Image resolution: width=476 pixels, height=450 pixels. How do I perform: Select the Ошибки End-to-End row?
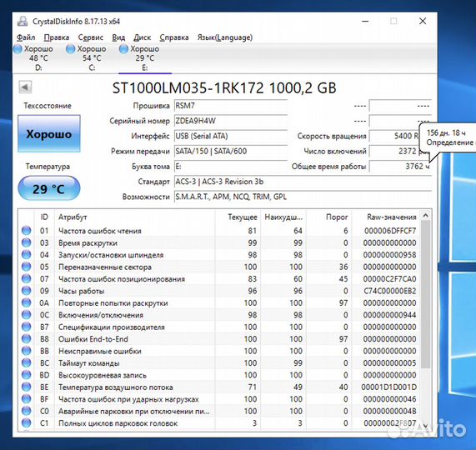tap(219, 338)
